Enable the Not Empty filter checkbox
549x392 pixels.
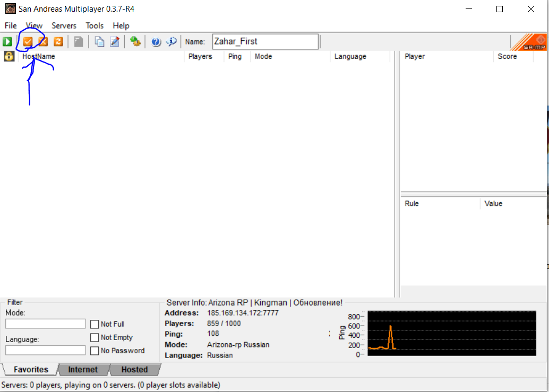[x=95, y=337]
